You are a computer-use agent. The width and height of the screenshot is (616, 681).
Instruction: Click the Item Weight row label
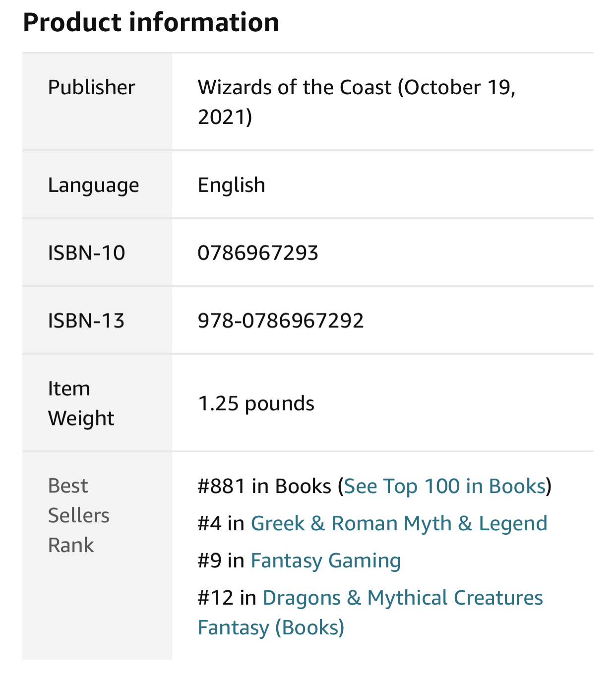[x=81, y=404]
